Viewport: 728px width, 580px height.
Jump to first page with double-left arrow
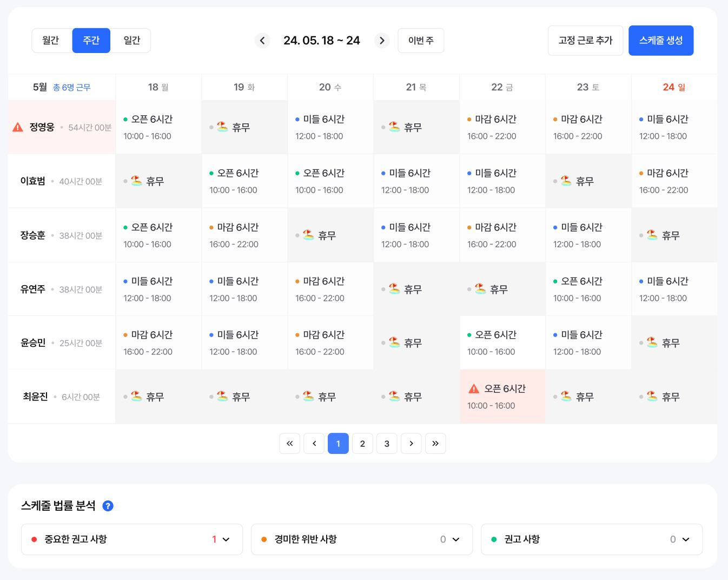tap(289, 444)
